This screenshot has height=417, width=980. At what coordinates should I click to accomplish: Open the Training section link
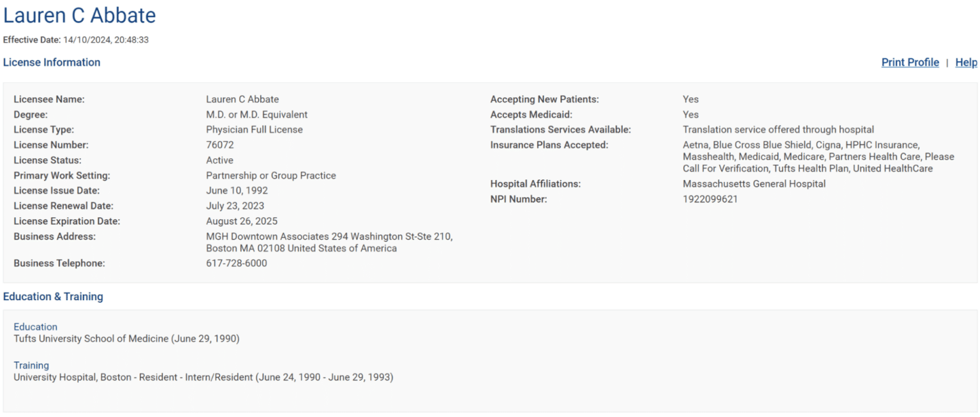coord(31,365)
